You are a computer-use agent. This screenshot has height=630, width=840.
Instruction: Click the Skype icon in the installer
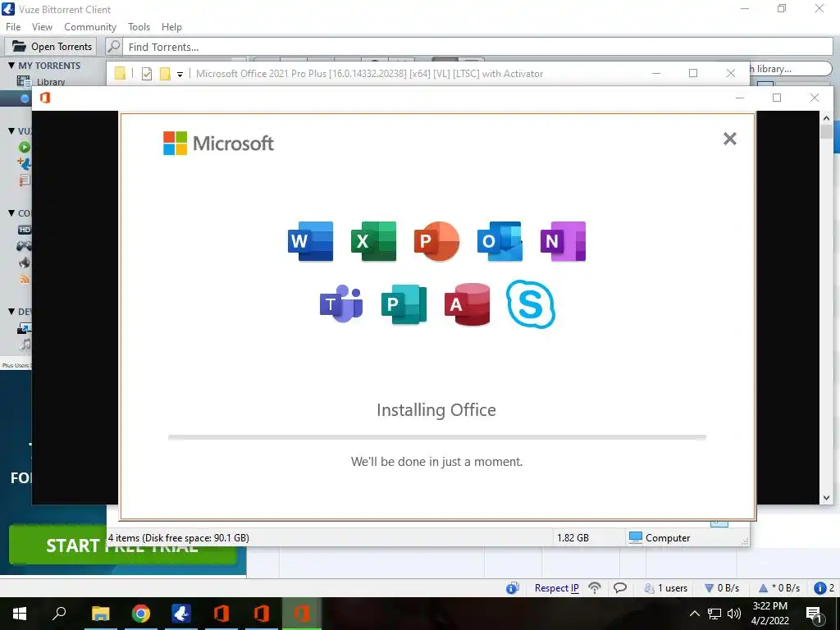pos(531,304)
